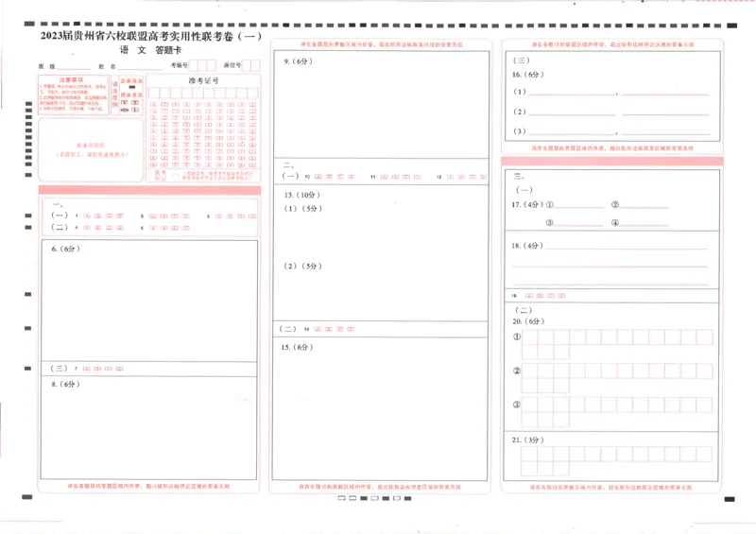Fill bubble C for question 7

point(109,369)
